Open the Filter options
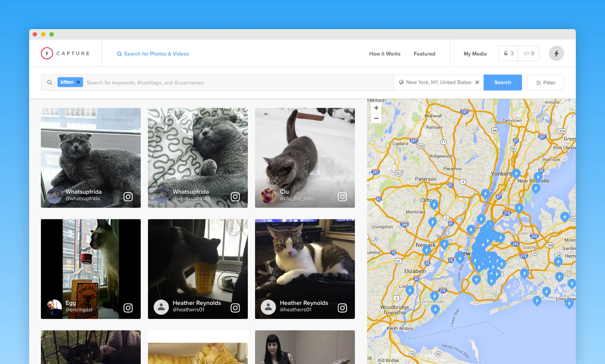 click(x=545, y=82)
